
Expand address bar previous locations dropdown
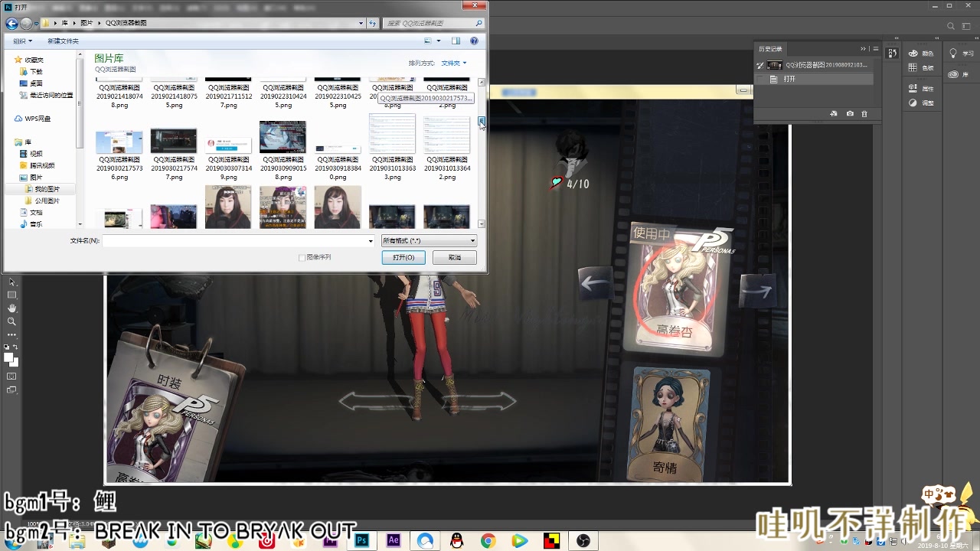click(361, 24)
